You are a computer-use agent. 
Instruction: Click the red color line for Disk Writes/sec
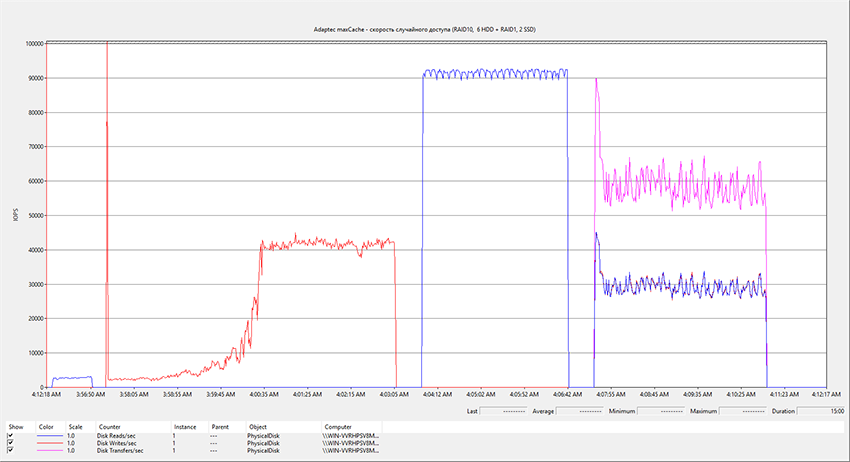point(51,443)
